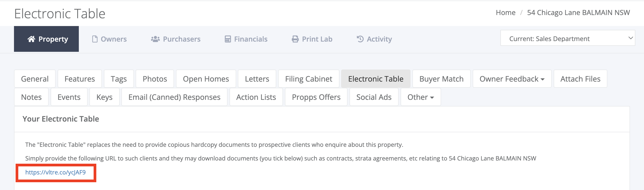Open the Buyer Match tab

pyautogui.click(x=441, y=79)
